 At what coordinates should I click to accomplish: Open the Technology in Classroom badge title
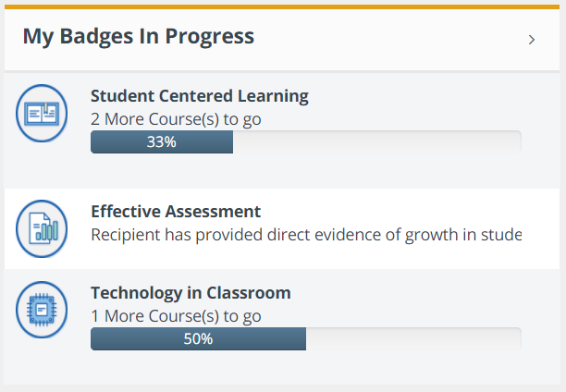(191, 293)
